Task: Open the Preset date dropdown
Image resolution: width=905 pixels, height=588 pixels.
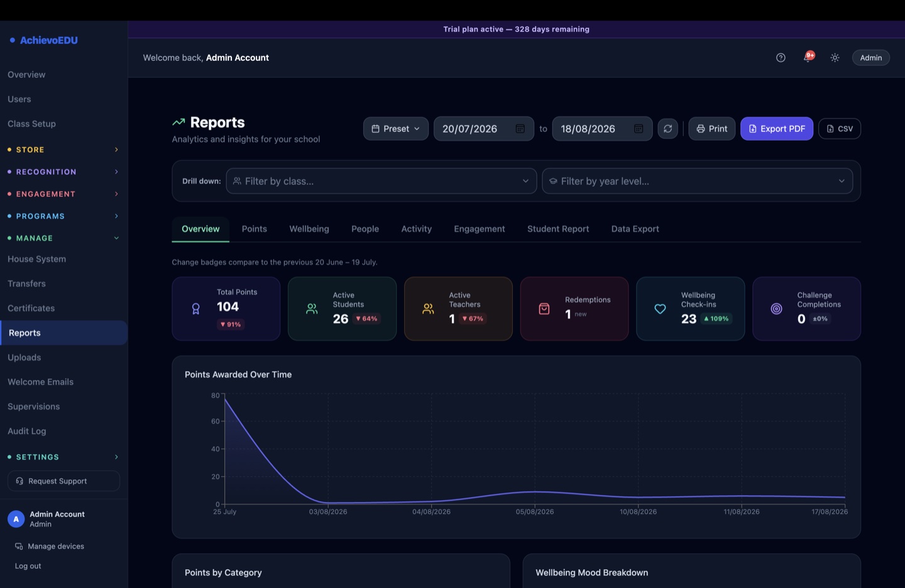Action: (x=396, y=129)
